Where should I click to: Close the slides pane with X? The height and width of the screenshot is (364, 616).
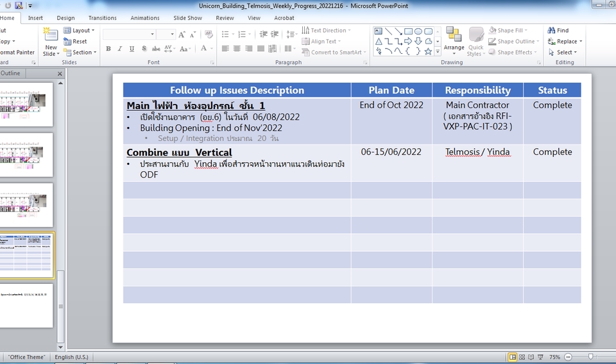tap(60, 73)
